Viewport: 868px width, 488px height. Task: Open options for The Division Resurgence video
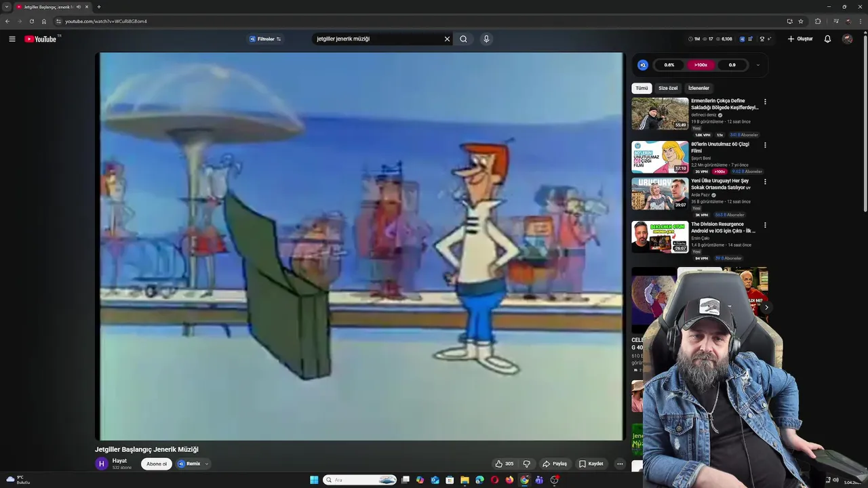click(765, 225)
